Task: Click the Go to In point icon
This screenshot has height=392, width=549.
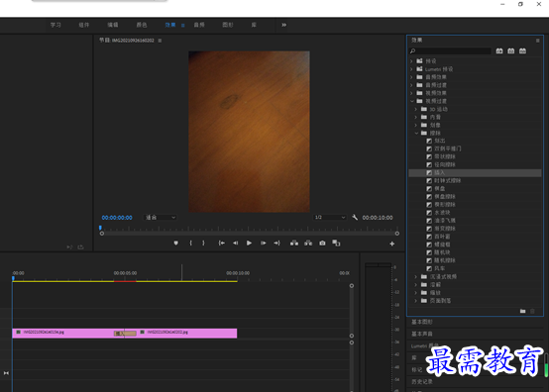Action: pos(222,244)
